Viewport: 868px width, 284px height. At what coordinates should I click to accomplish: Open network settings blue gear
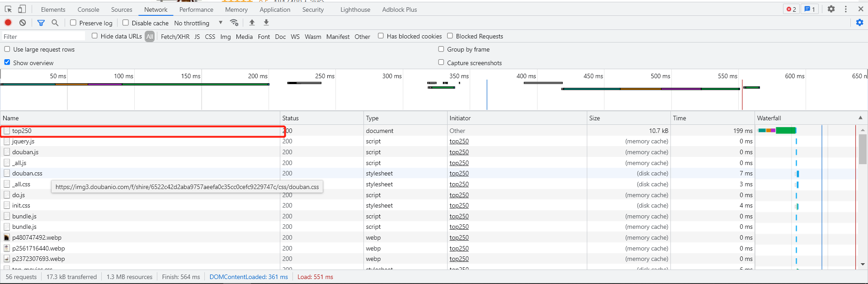(859, 23)
